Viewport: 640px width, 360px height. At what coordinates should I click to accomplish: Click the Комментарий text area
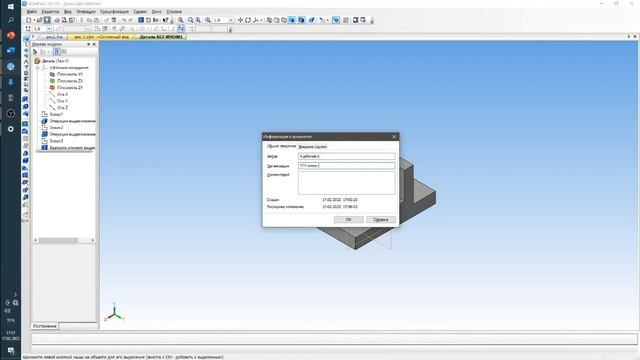347,183
